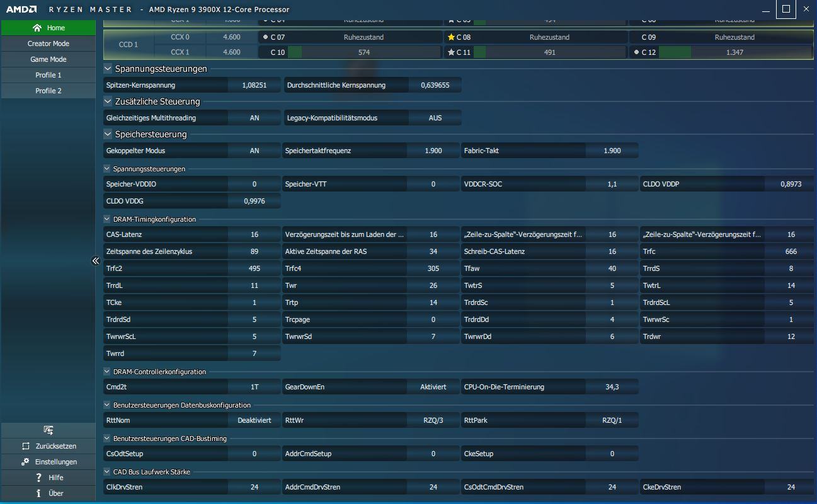Image resolution: width=817 pixels, height=504 pixels.
Task: Collapse Benutzersteuerungen CAD-Bustiming section
Action: point(106,438)
